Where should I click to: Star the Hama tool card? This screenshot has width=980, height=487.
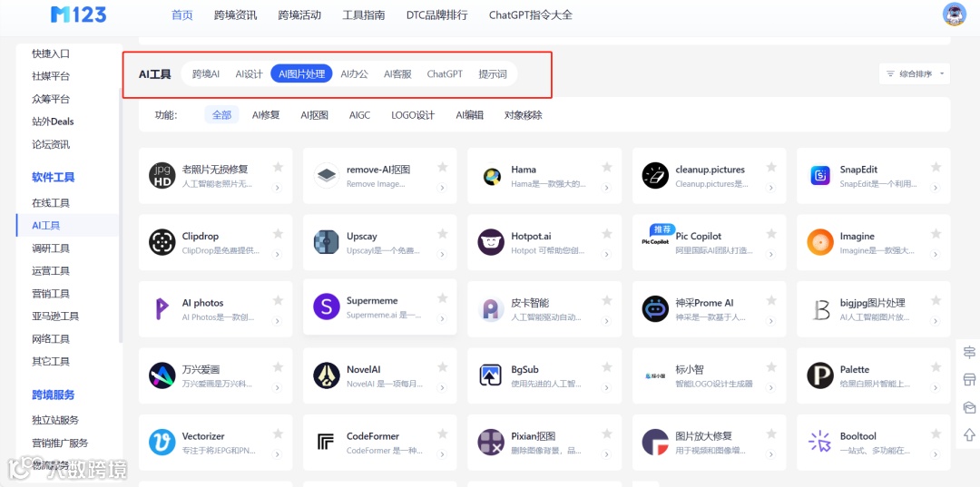tap(607, 167)
